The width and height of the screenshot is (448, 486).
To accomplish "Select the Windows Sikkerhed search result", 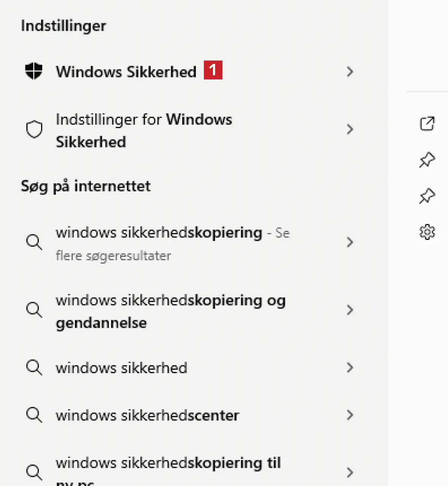I will click(126, 71).
